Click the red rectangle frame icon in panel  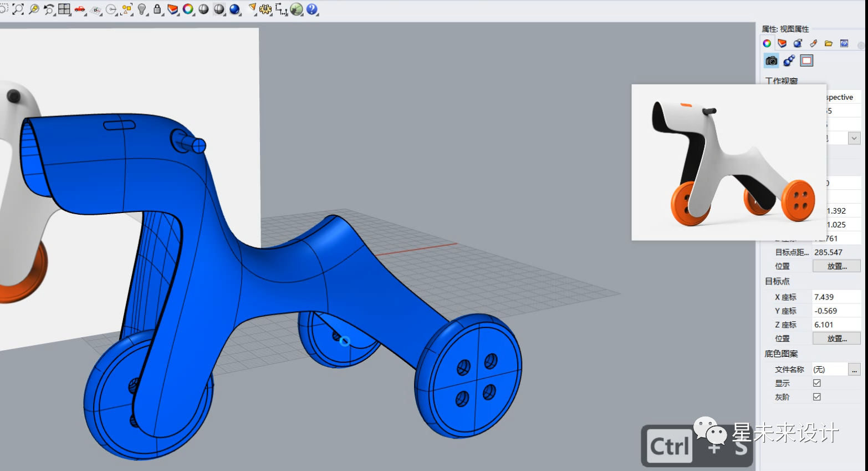click(x=806, y=60)
